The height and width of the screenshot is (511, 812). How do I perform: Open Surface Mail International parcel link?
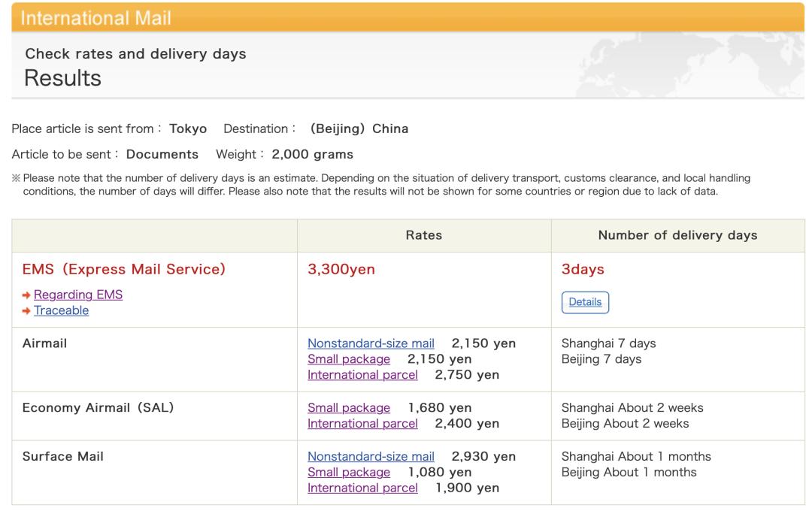362,488
